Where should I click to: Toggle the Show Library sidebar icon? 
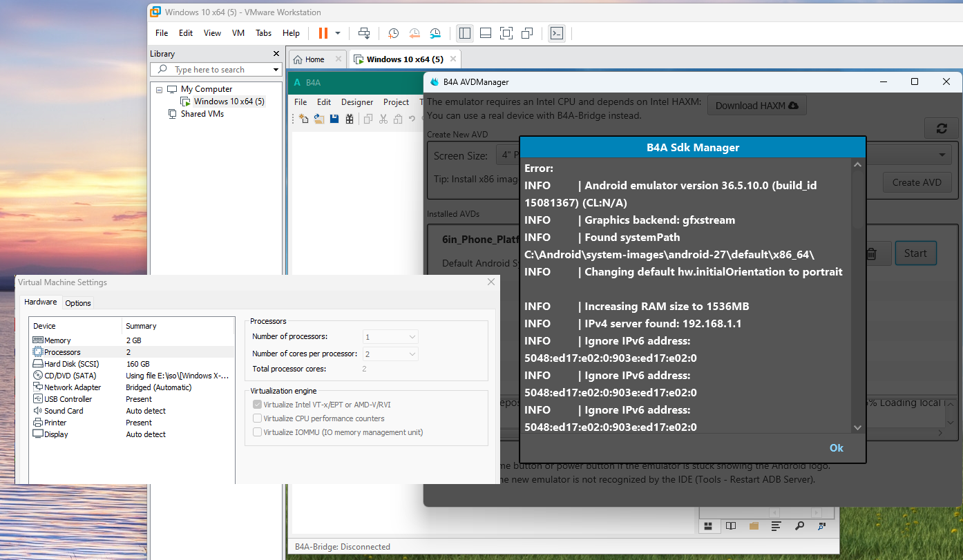click(465, 33)
